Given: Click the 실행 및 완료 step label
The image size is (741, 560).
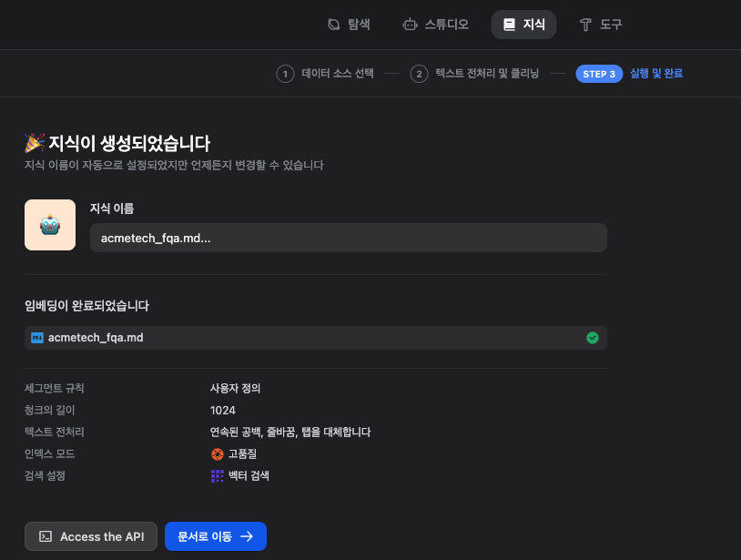Looking at the screenshot, I should 656,74.
